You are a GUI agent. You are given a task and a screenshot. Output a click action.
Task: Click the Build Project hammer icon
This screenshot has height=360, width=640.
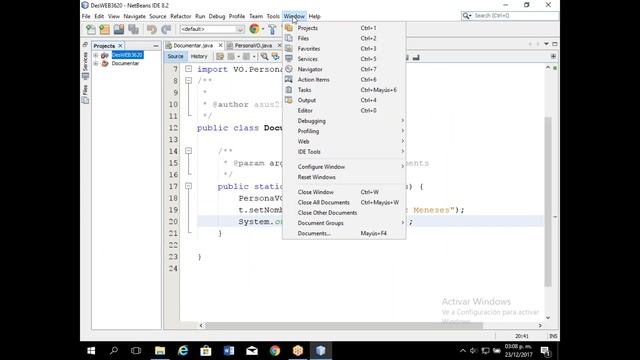pos(272,29)
